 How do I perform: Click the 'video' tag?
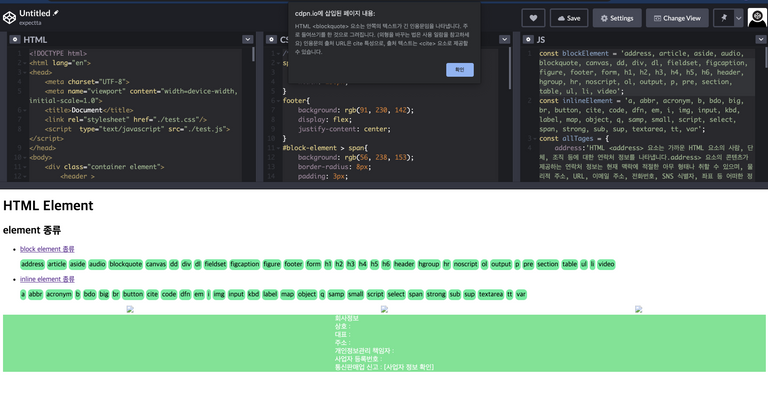(x=606, y=264)
